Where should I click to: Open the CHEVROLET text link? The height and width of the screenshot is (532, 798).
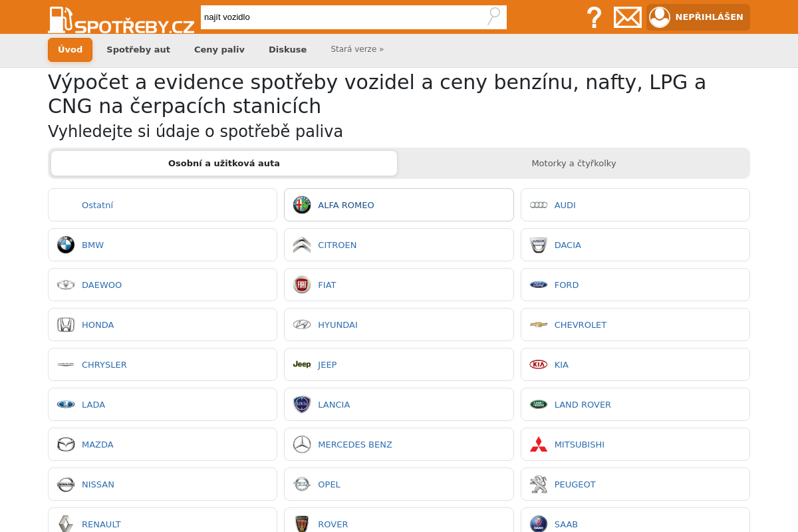pos(581,325)
